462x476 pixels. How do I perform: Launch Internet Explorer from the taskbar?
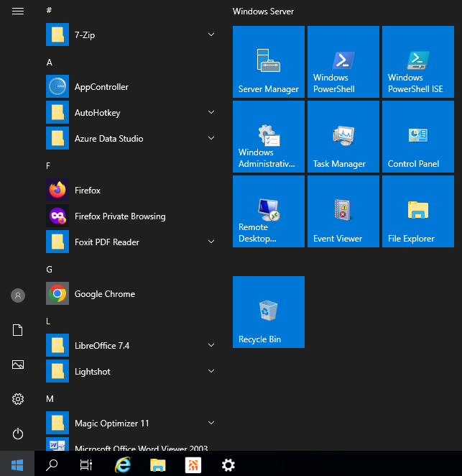pos(123,464)
